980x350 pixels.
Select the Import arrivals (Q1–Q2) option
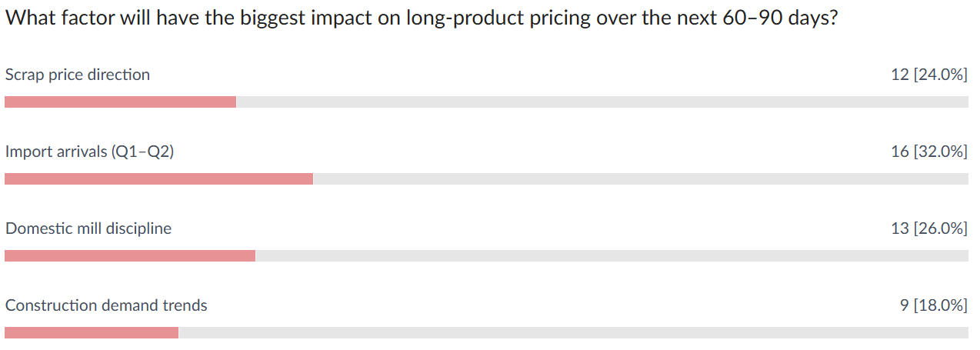click(89, 152)
